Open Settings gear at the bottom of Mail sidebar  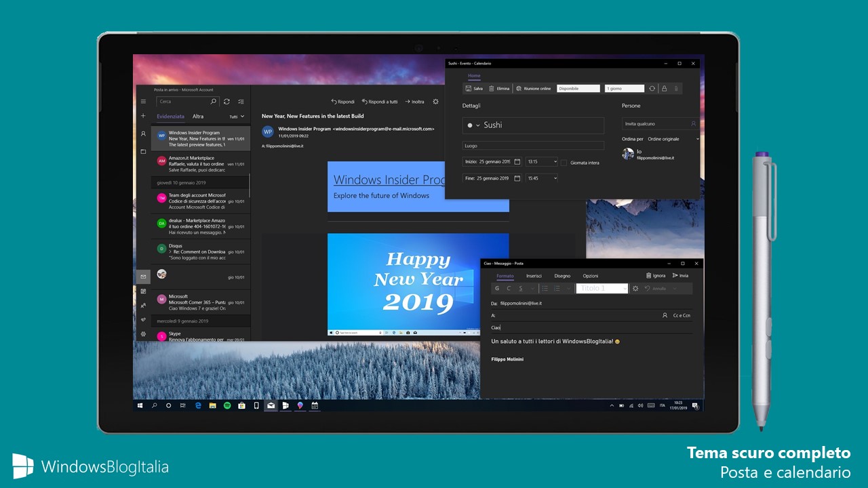[143, 334]
